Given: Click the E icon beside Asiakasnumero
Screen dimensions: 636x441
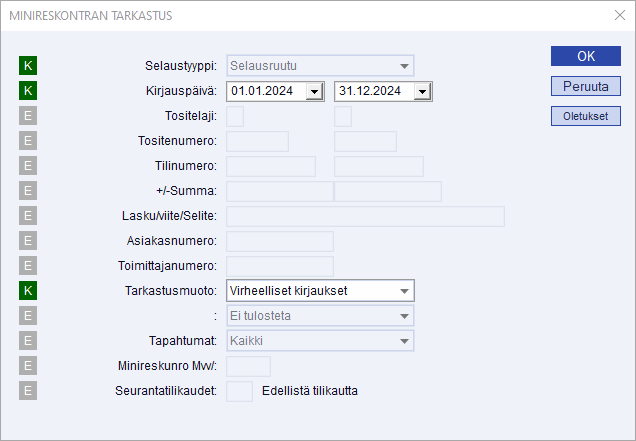Looking at the screenshot, I should click(28, 241).
